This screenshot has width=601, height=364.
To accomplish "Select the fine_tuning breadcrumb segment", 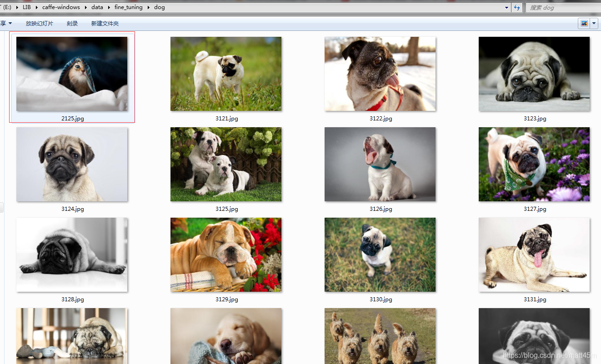I will [128, 7].
